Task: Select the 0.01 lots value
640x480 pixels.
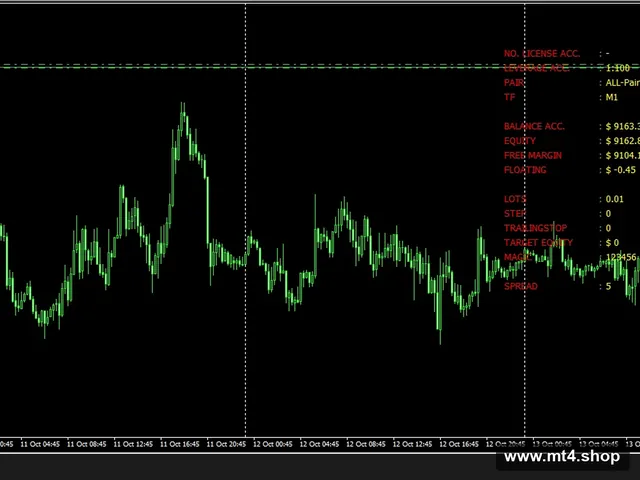Action: click(x=615, y=199)
